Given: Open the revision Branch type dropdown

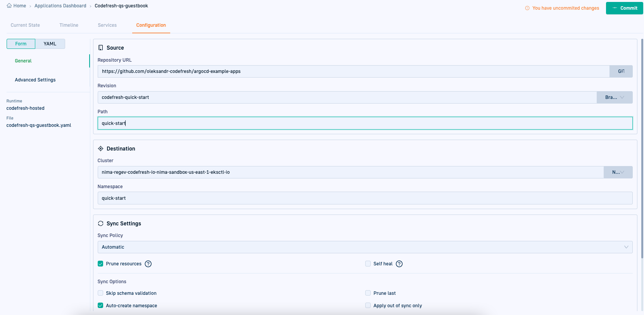Looking at the screenshot, I should tap(615, 97).
